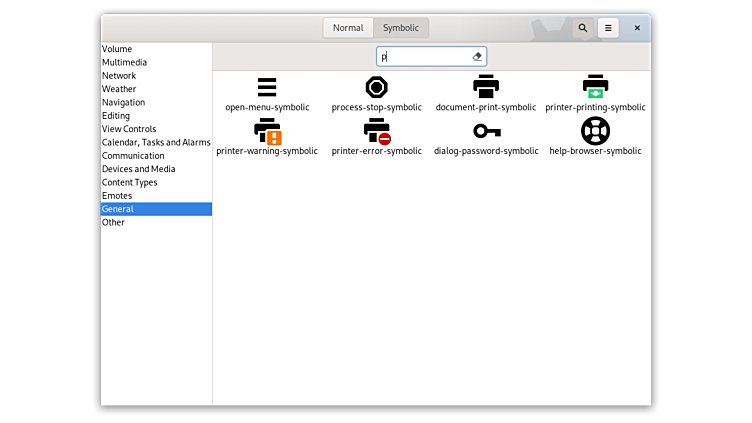The height and width of the screenshot is (423, 752).
Task: Go to Devices and Media category
Action: tap(138, 169)
